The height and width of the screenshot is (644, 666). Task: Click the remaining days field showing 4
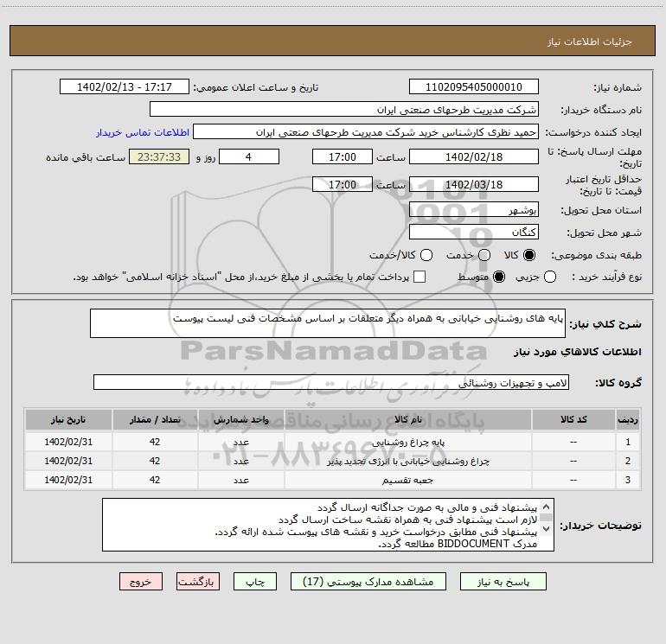coord(249,156)
